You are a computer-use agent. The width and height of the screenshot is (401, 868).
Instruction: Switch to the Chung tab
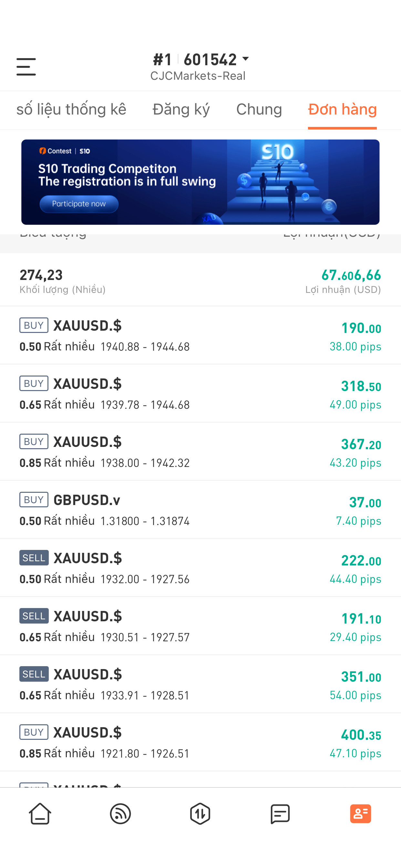click(x=259, y=109)
